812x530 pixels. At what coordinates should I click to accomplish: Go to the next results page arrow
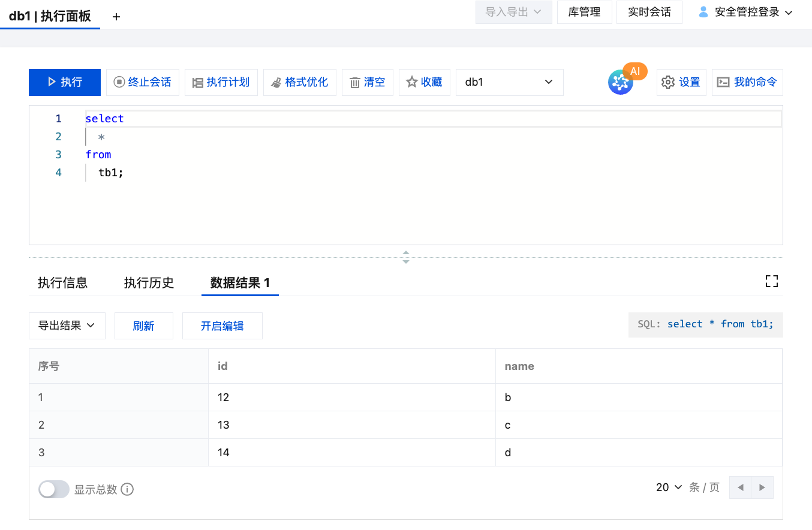762,487
